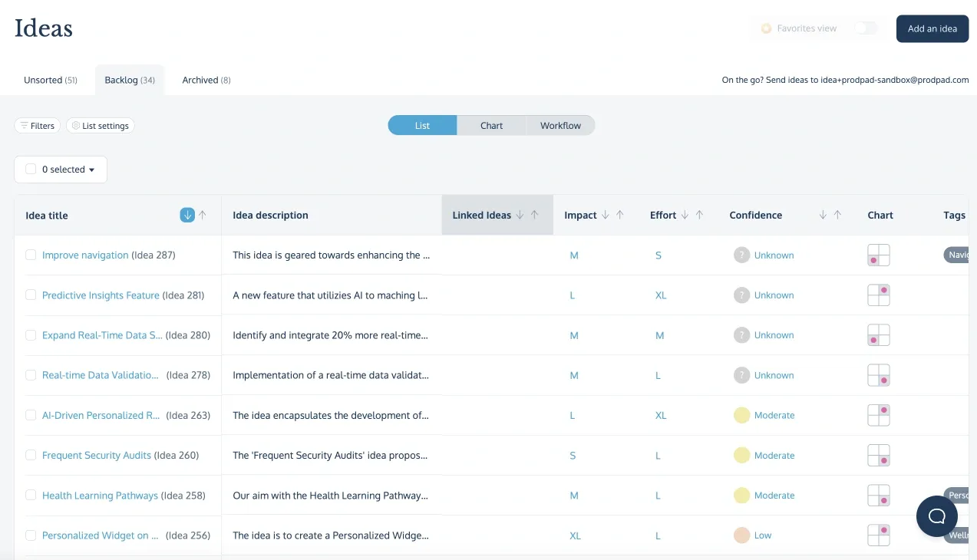977x560 pixels.
Task: Switch to the Archived tab
Action: [206, 80]
